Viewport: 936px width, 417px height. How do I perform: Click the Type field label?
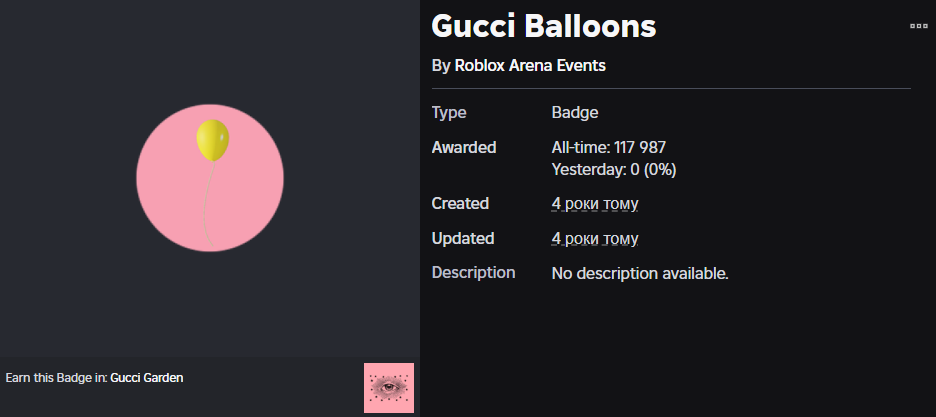[449, 113]
